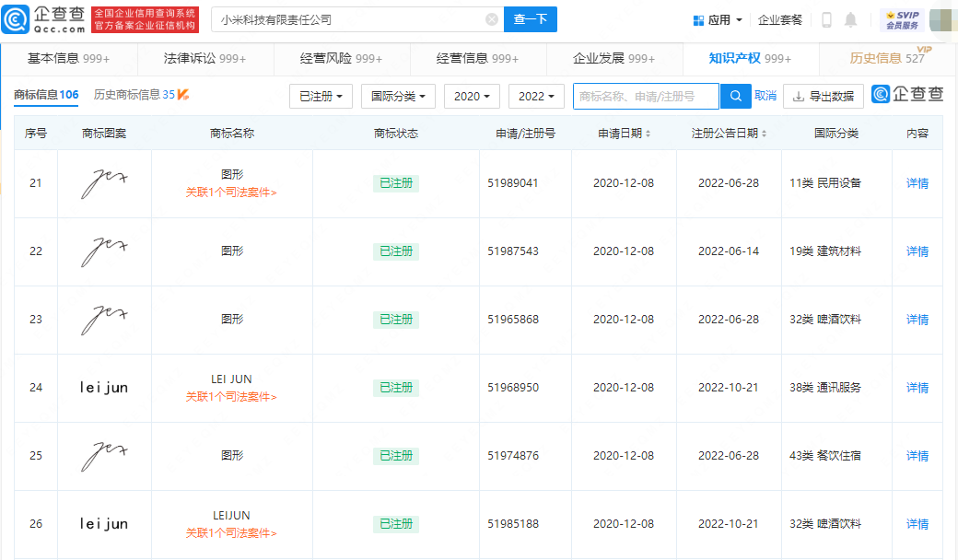Click registration number 51965868
This screenshot has width=958, height=560.
tap(512, 320)
